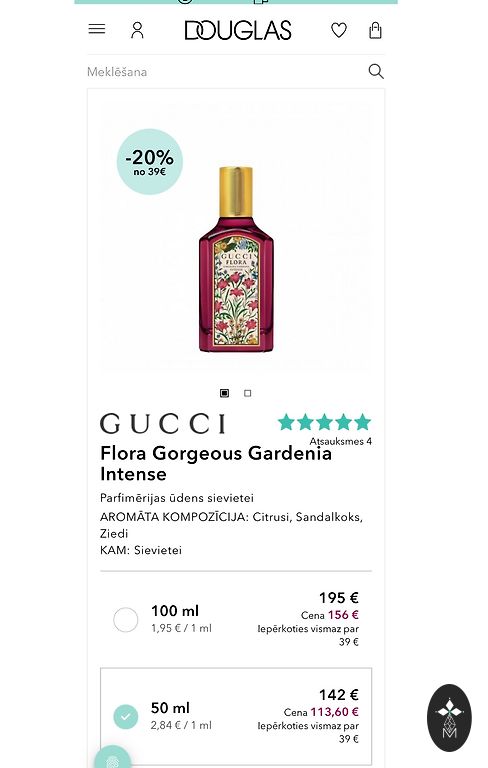Click the -20% discount badge
488x768 pixels.
point(149,162)
